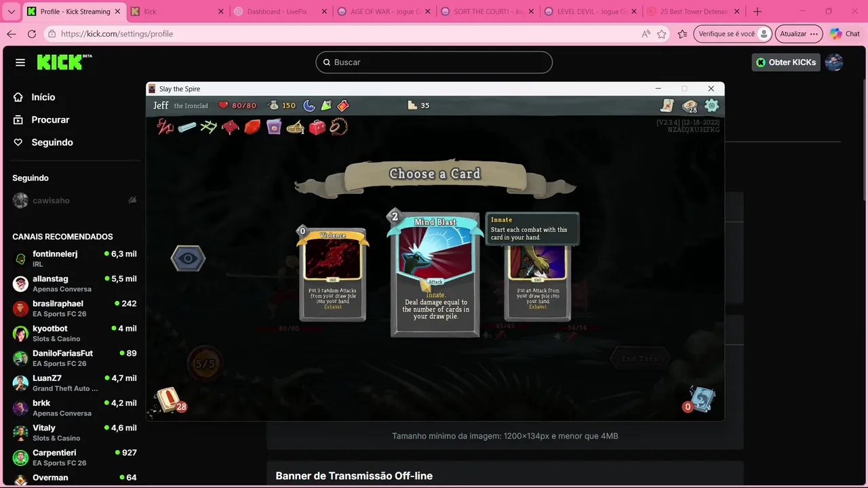
Task: Click the Buscar search field
Action: pyautogui.click(x=434, y=62)
